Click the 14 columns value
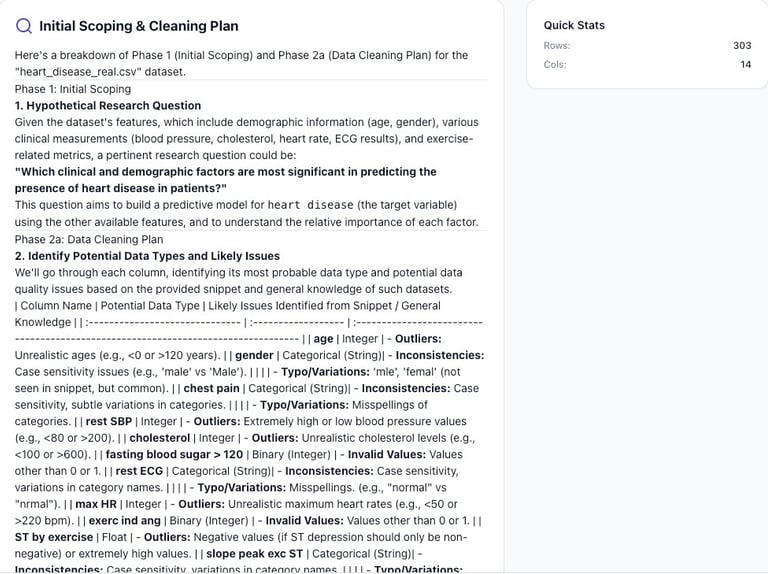 [745, 65]
